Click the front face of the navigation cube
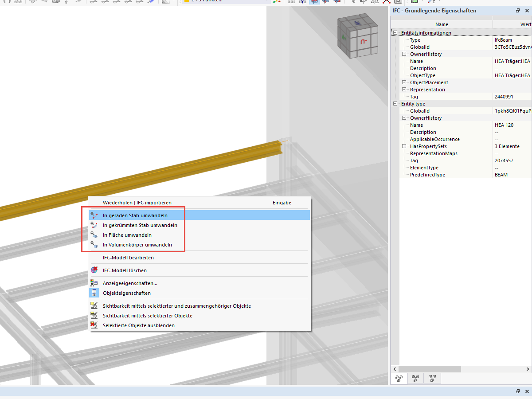The height and width of the screenshot is (399, 532). point(364,43)
